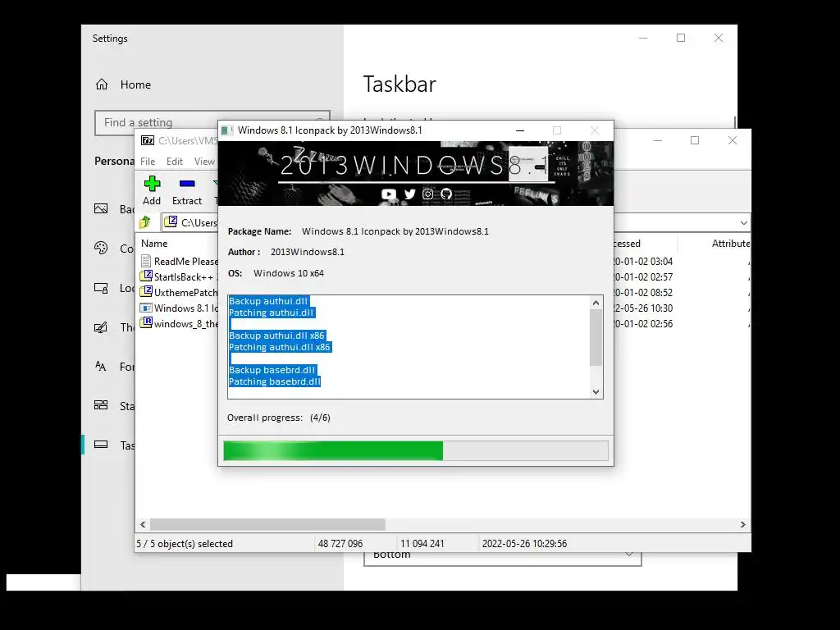This screenshot has height=630, width=840.
Task: Open Fonts settings icon
Action: 101,366
